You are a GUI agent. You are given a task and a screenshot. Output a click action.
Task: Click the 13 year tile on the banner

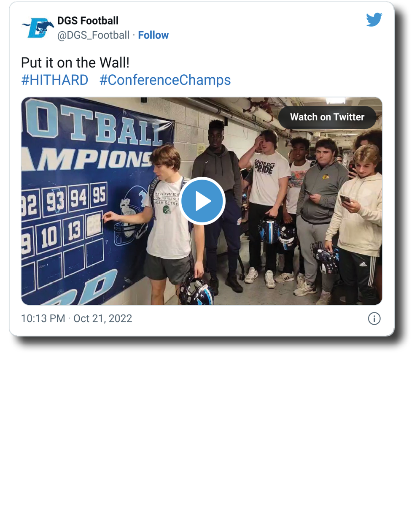[73, 231]
